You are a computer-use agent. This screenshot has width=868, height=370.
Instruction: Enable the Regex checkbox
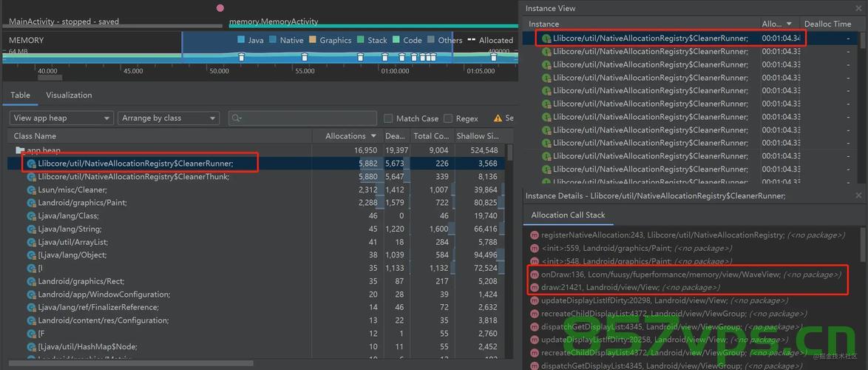pos(448,118)
